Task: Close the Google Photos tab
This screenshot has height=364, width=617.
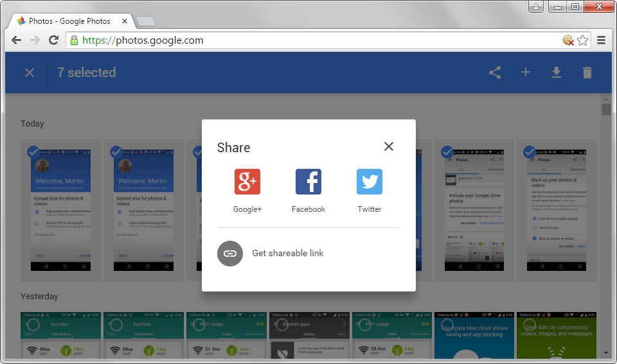Action: tap(124, 21)
